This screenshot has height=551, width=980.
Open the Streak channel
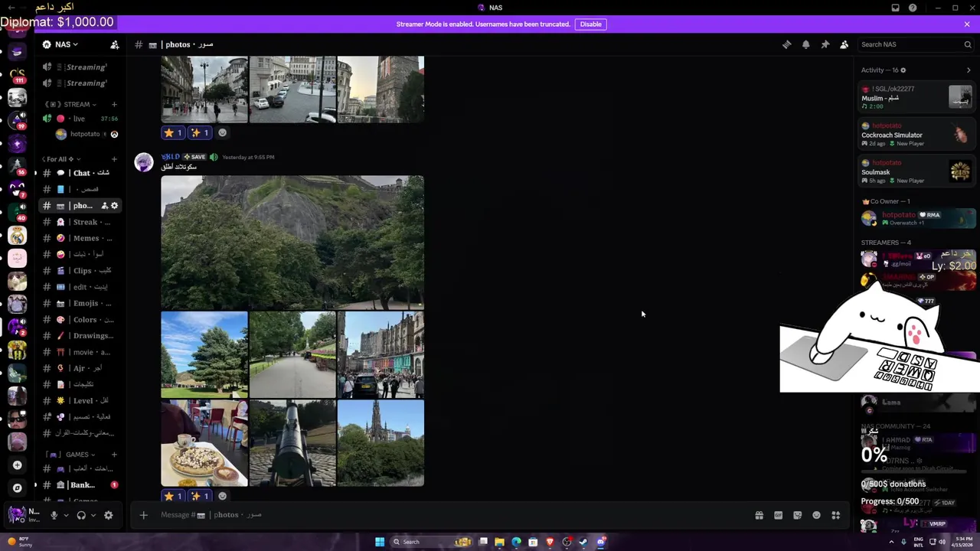click(80, 222)
